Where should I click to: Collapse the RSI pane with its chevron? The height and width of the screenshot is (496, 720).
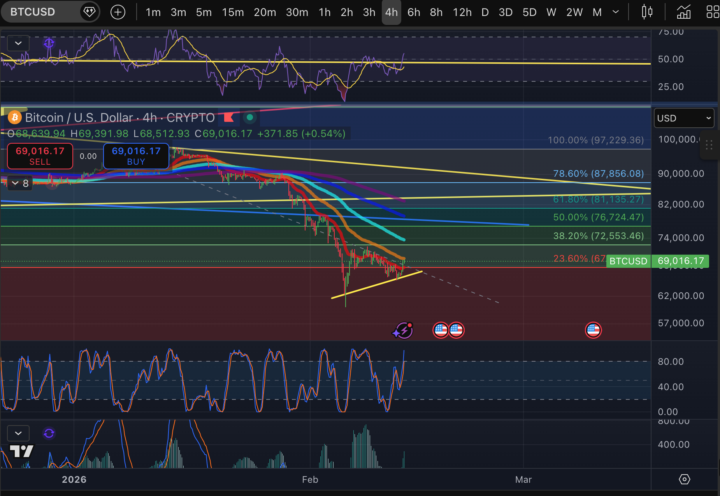tap(18, 43)
